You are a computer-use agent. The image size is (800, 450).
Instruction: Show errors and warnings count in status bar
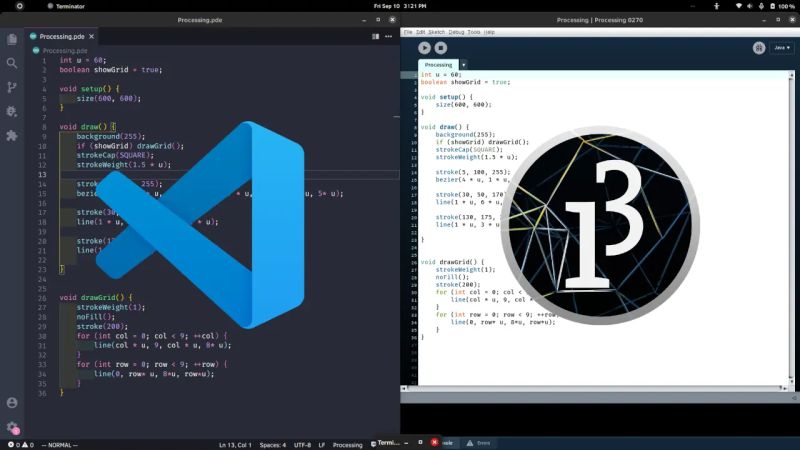pyautogui.click(x=21, y=445)
